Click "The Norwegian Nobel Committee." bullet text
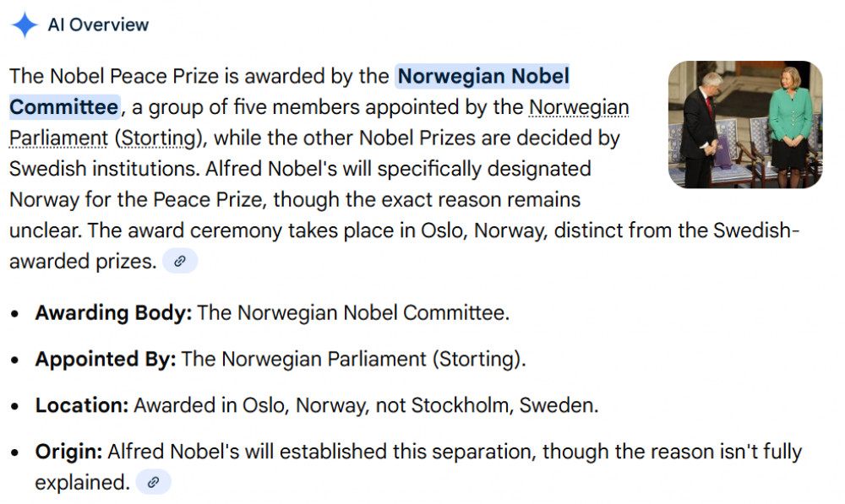 353,313
